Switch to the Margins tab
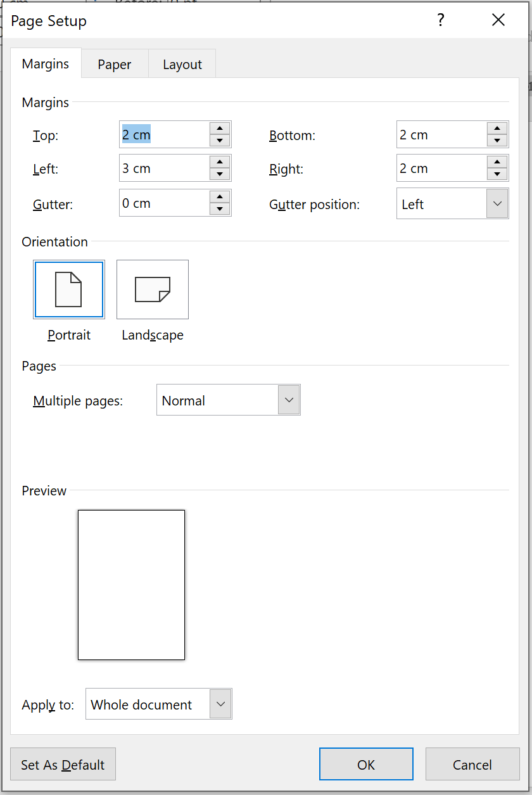This screenshot has width=532, height=795. (x=46, y=64)
